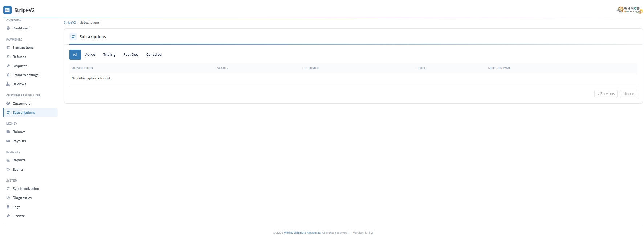Click the WHMCS Module logo

tap(629, 9)
